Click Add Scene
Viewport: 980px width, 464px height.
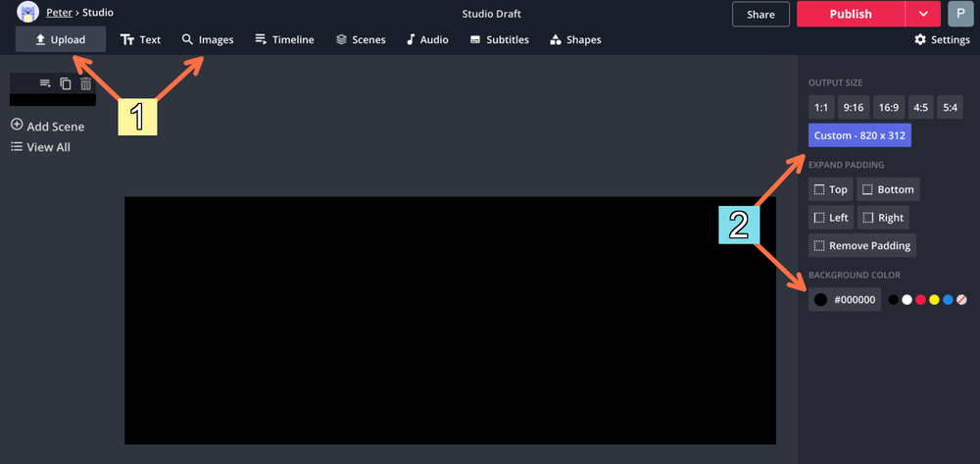[x=47, y=126]
